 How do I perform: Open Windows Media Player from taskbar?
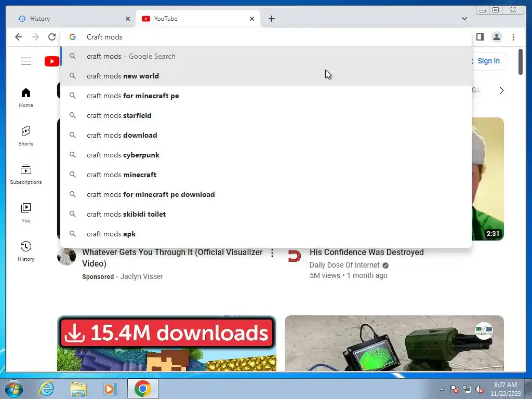[110, 389]
